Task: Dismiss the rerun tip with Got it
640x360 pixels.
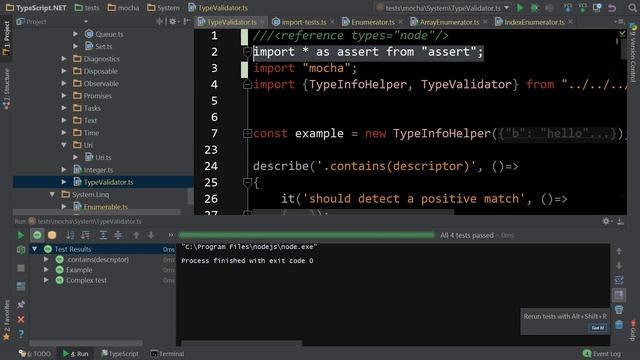Action: point(598,328)
